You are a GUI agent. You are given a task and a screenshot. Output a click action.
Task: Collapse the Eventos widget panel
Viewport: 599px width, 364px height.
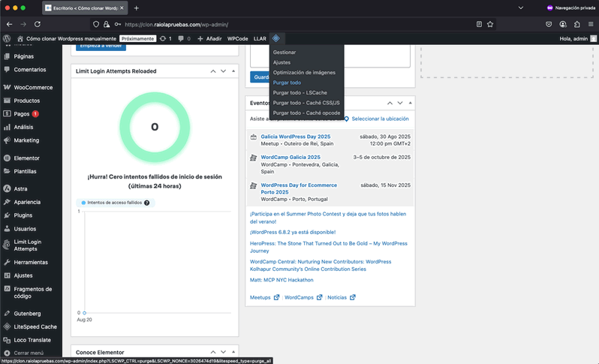coord(411,103)
